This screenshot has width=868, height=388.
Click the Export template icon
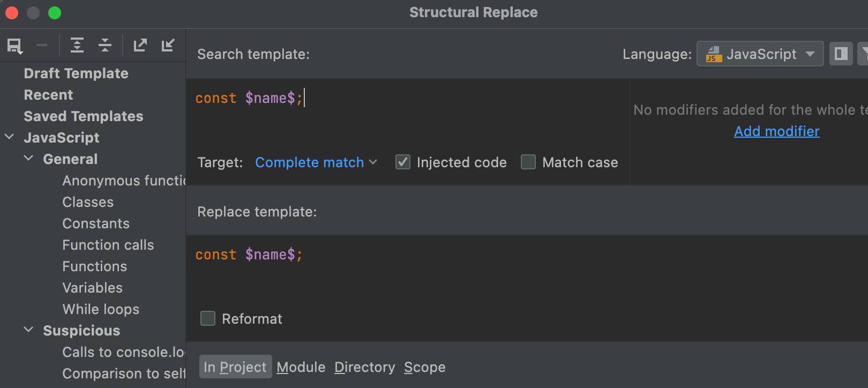pyautogui.click(x=140, y=45)
